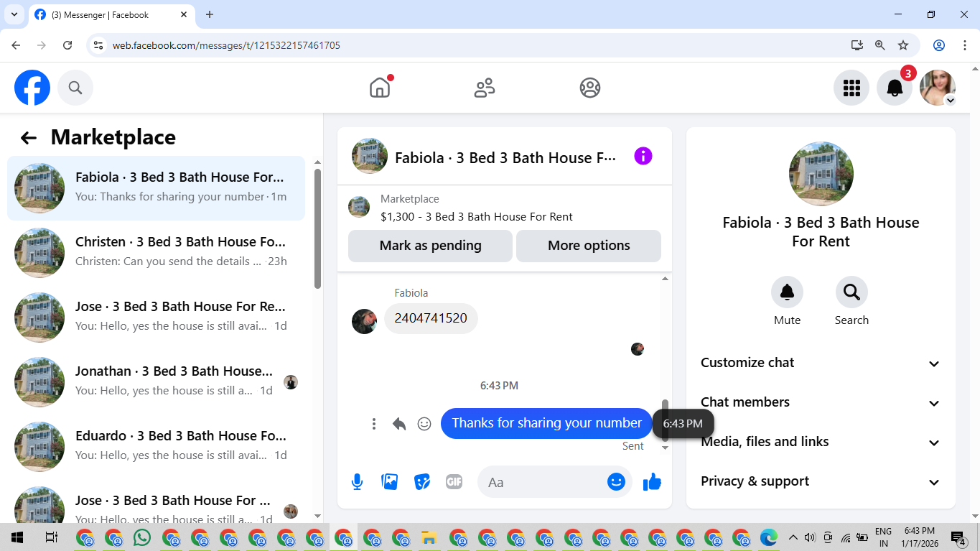This screenshot has height=551, width=980.
Task: Open Chrome tab search dropdown
Action: (14, 14)
